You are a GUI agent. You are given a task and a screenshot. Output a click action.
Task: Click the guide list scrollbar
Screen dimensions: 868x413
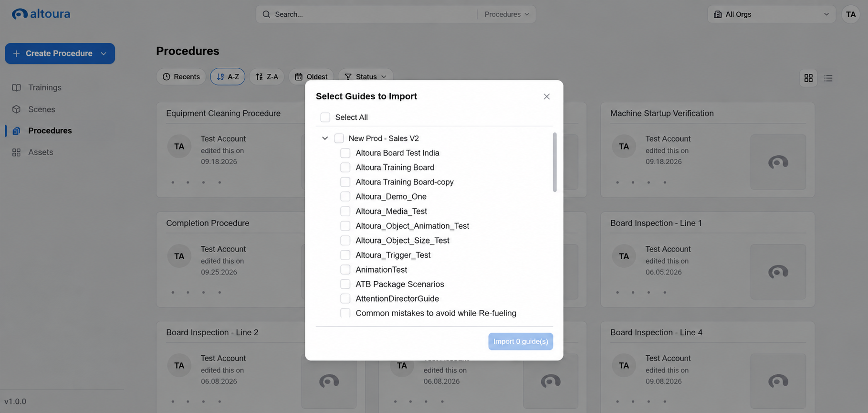pyautogui.click(x=554, y=162)
